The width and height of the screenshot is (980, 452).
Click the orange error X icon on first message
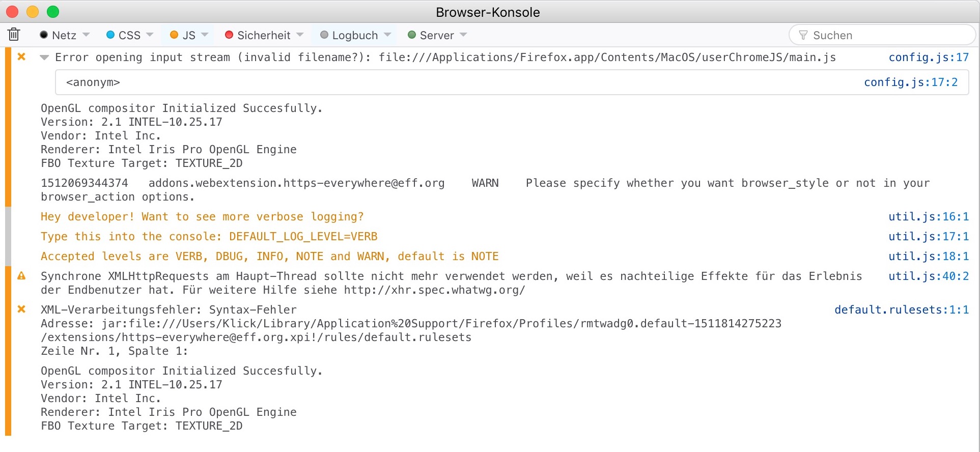tap(21, 57)
